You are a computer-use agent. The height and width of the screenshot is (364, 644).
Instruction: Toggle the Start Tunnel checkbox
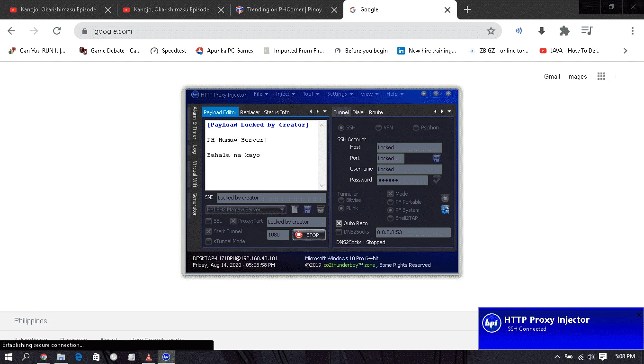(208, 231)
